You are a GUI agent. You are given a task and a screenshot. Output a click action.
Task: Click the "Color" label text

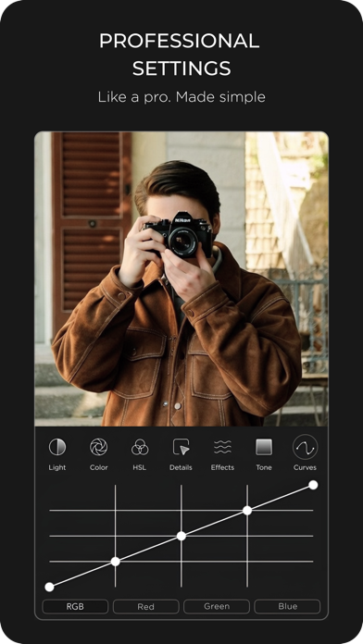click(x=99, y=467)
